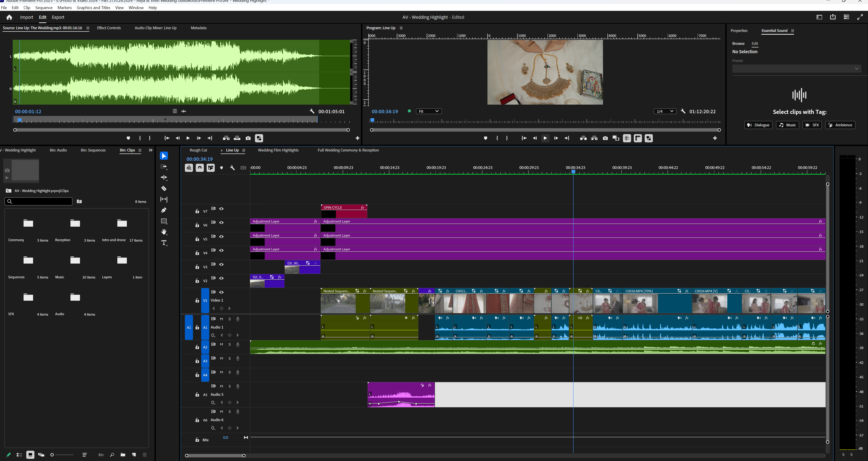The image size is (868, 461).
Task: Open the Sequence menu
Action: click(44, 7)
